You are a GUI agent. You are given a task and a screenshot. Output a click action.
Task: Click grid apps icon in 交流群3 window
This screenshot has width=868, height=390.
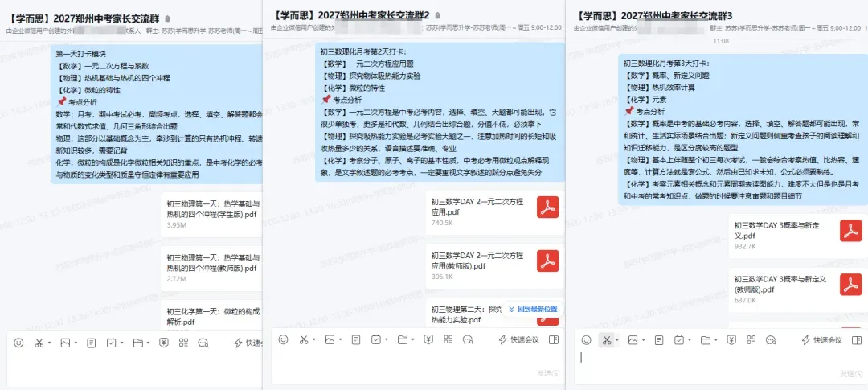click(751, 340)
